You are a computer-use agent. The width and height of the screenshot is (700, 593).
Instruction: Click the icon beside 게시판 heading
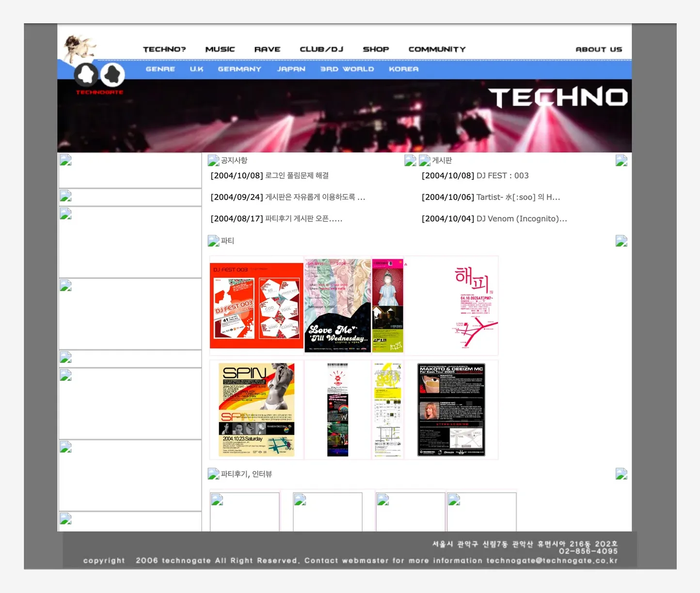425,160
